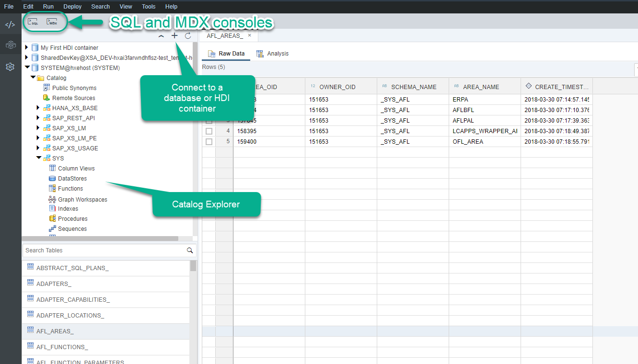Select the ADAPTER_LOCATIONS_ table
Image resolution: width=638 pixels, height=364 pixels.
pyautogui.click(x=106, y=316)
